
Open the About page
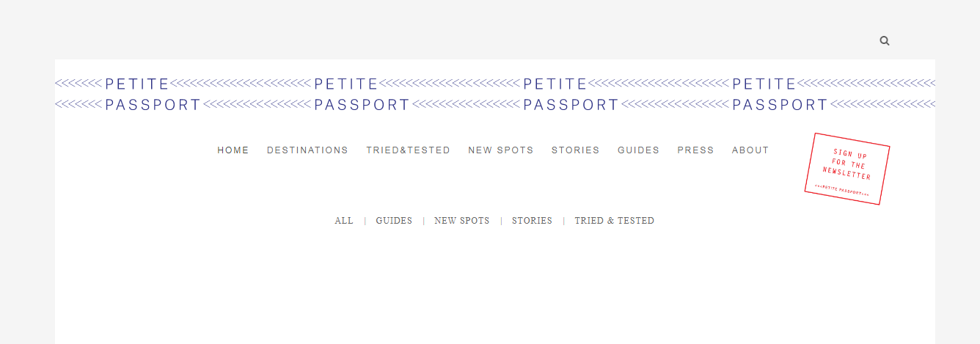(x=750, y=150)
